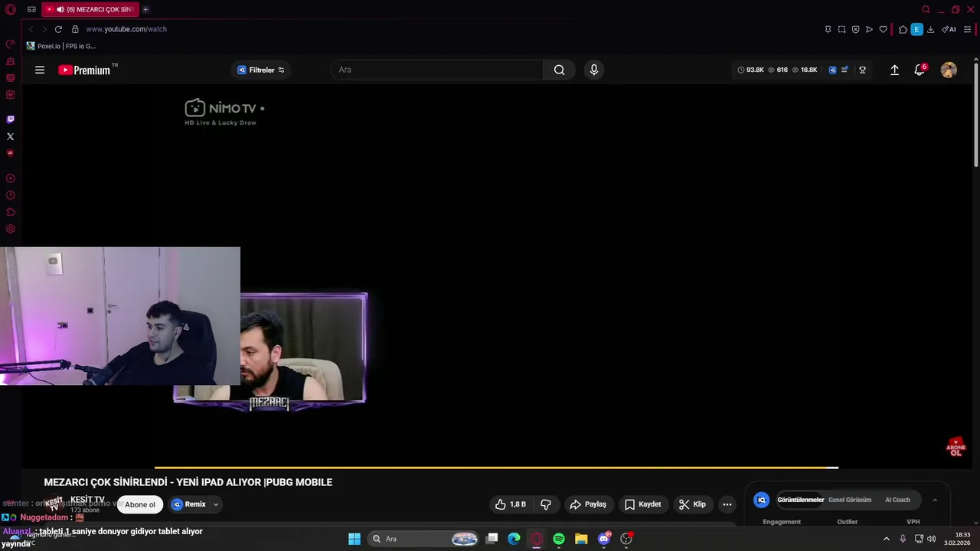This screenshot has width=980, height=551.
Task: Open the Filtreler filter button
Action: (261, 70)
